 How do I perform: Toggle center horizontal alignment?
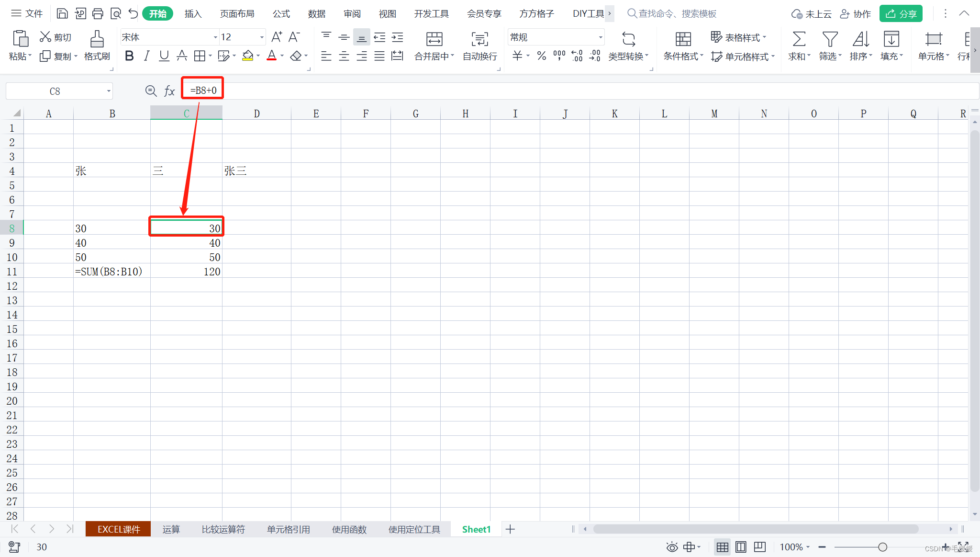pyautogui.click(x=344, y=56)
